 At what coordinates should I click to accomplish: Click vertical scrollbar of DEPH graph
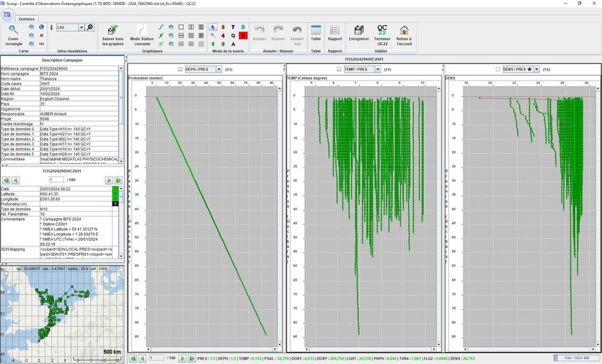279,217
